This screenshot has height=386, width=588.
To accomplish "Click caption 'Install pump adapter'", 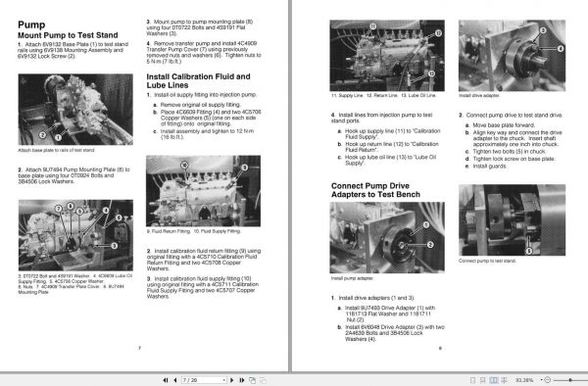I will [x=352, y=278].
